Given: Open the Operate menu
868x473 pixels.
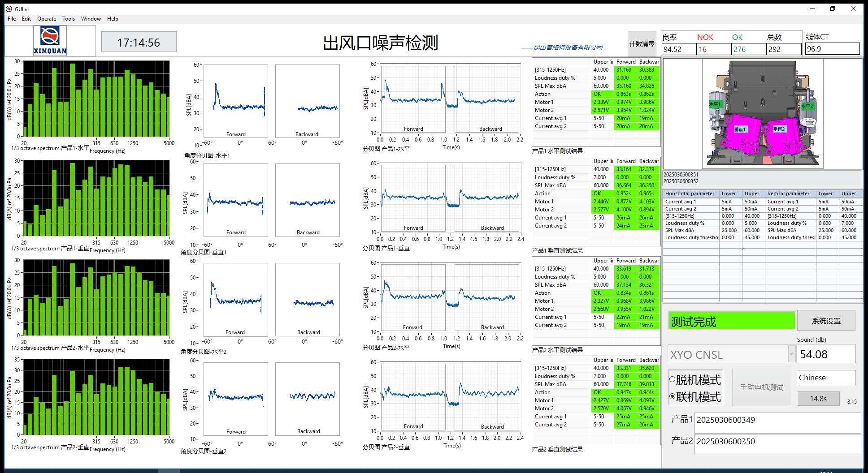Looking at the screenshot, I should point(47,19).
